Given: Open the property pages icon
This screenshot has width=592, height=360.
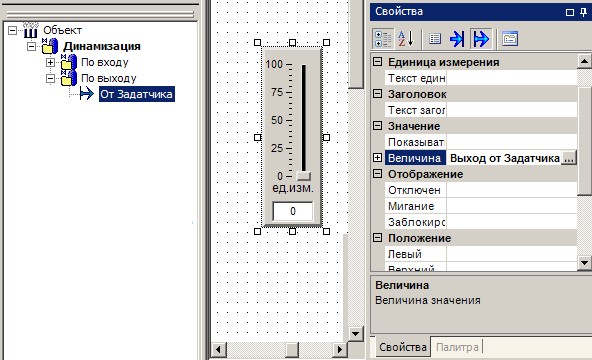Looking at the screenshot, I should click(510, 38).
